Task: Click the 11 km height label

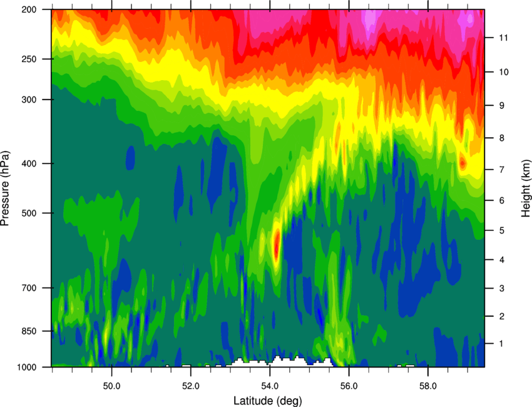Action: [503, 38]
